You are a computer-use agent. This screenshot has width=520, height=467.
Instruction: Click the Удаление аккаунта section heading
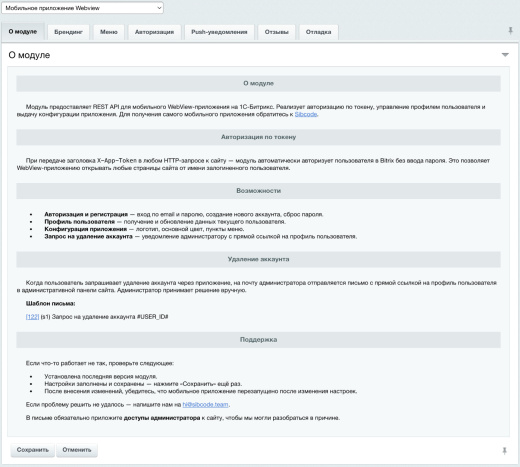[x=258, y=259]
